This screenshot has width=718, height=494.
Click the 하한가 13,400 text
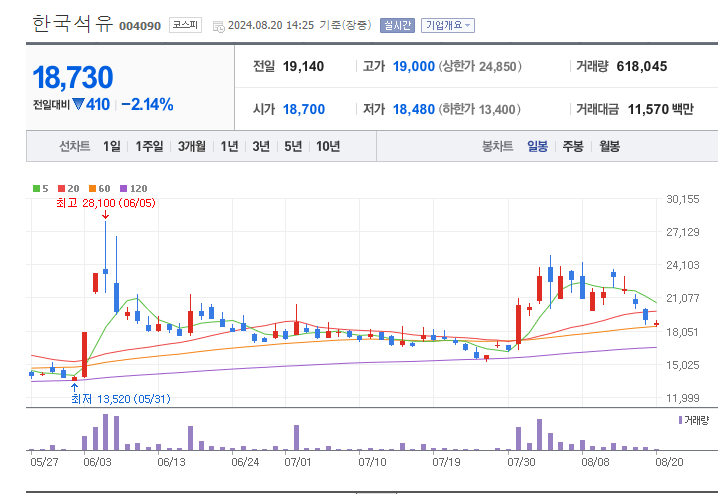(479, 109)
